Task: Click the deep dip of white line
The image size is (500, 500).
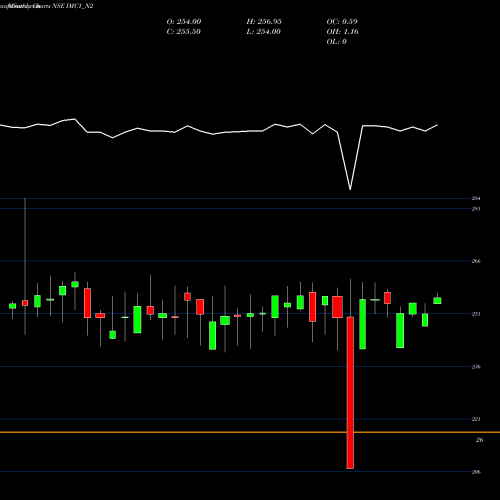Action: (350, 189)
